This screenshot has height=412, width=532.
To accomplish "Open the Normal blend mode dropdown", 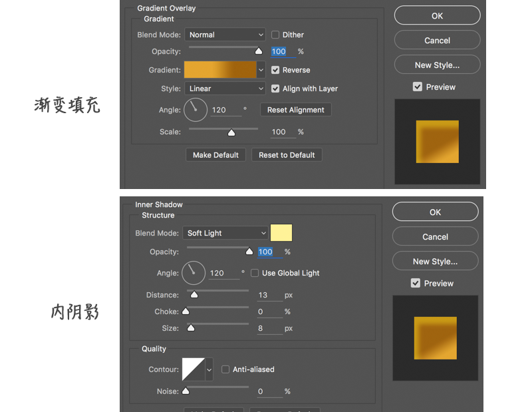I will (x=225, y=35).
